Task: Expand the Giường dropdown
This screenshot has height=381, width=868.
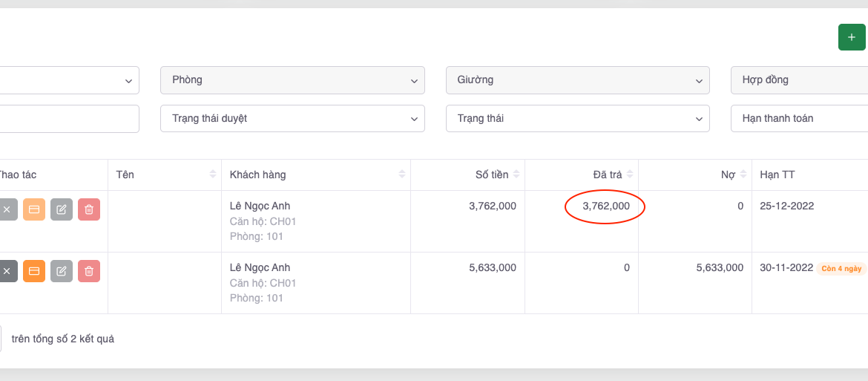Action: coord(577,80)
